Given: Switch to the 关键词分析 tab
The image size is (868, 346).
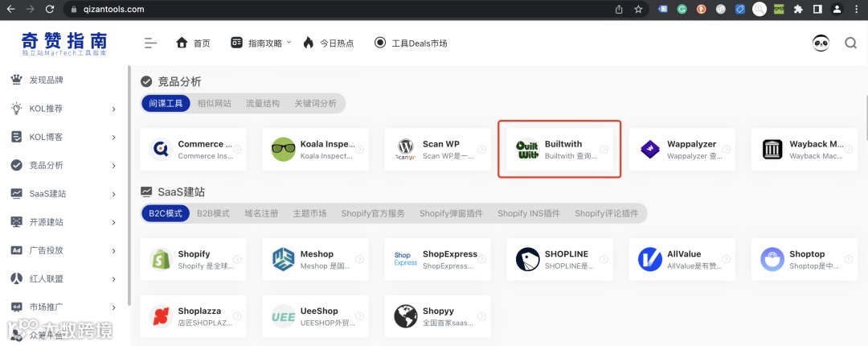Looking at the screenshot, I should click(315, 103).
